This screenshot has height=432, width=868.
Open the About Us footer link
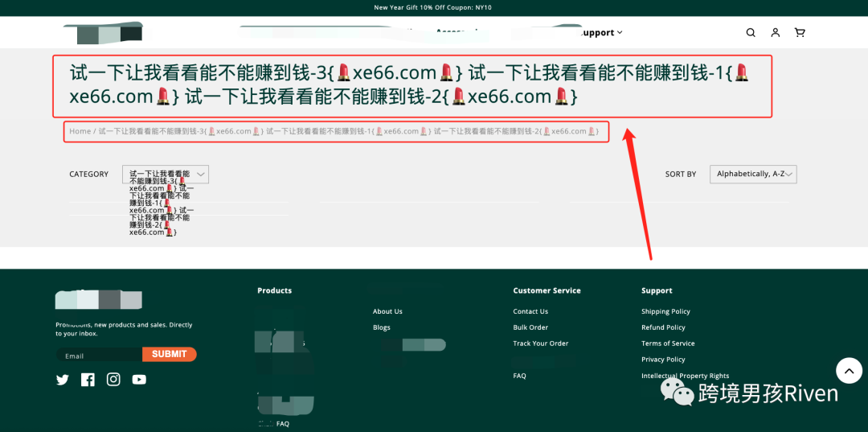click(x=387, y=311)
